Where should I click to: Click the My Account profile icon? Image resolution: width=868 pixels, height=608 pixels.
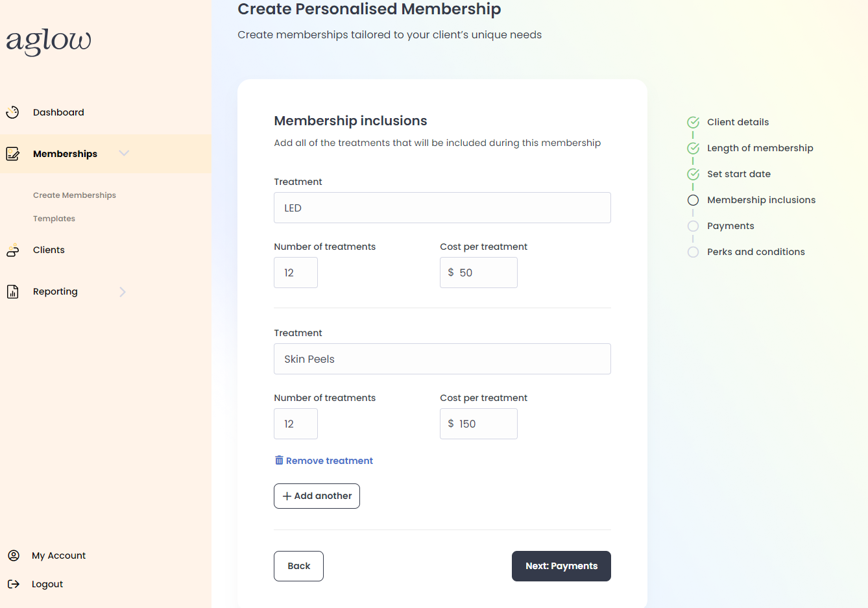(13, 555)
